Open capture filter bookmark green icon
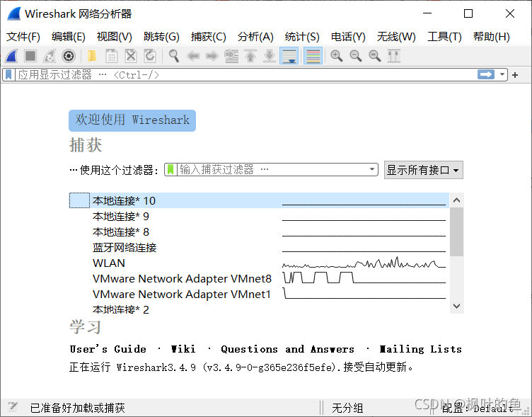The width and height of the screenshot is (532, 417). coord(170,169)
